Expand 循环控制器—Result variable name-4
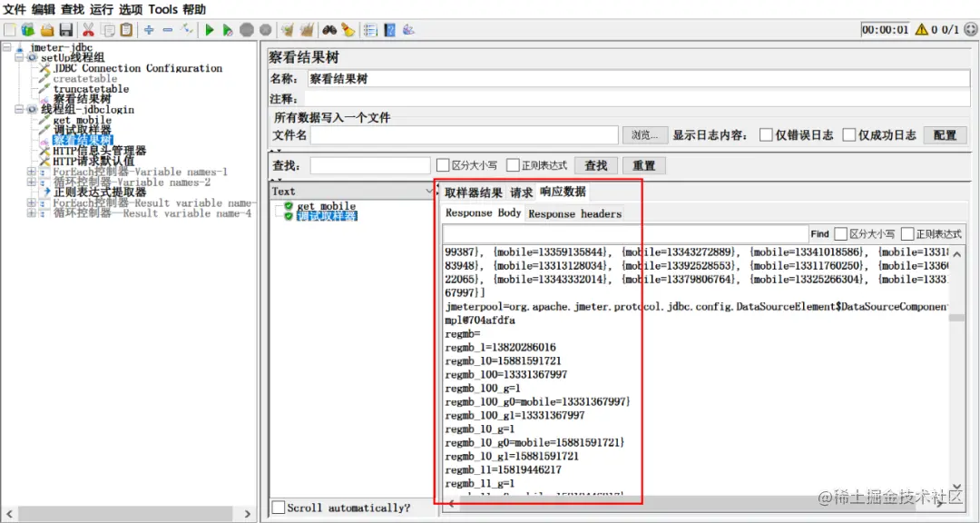The image size is (980, 523). tap(31, 213)
